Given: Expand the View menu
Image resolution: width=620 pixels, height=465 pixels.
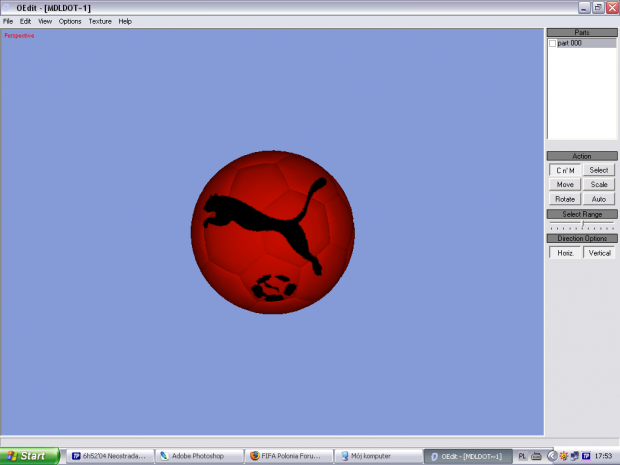Looking at the screenshot, I should point(45,21).
